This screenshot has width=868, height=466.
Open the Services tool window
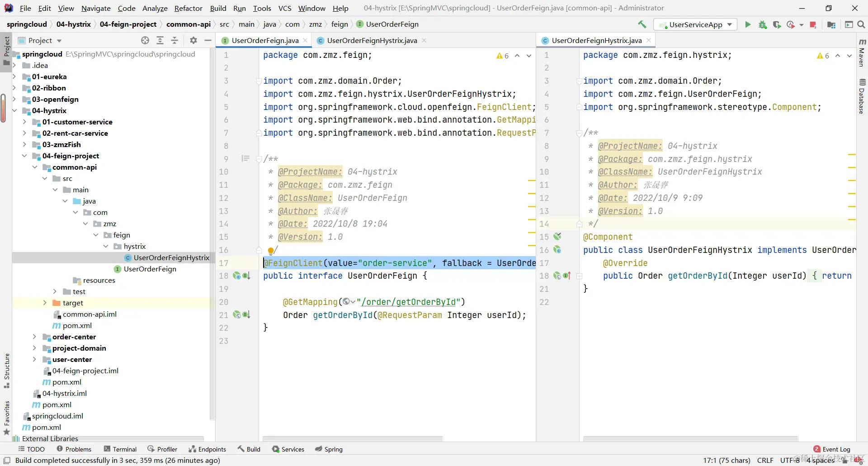point(288,449)
